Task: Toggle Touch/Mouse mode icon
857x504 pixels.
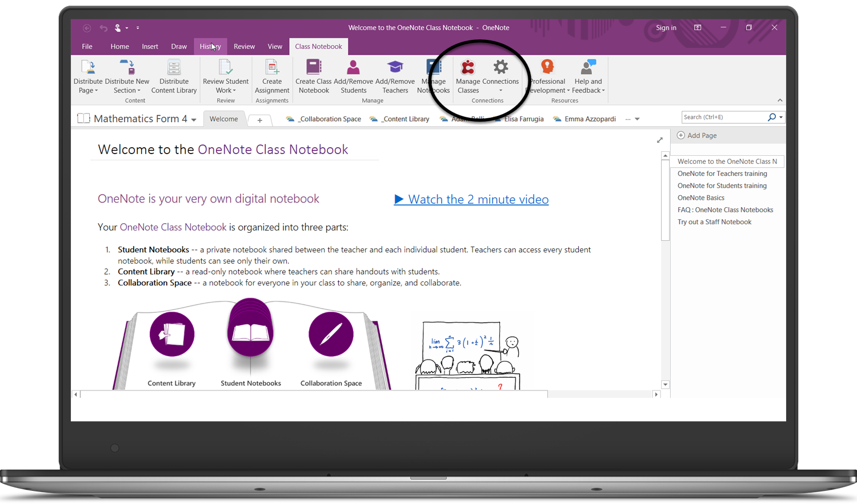Action: [118, 28]
